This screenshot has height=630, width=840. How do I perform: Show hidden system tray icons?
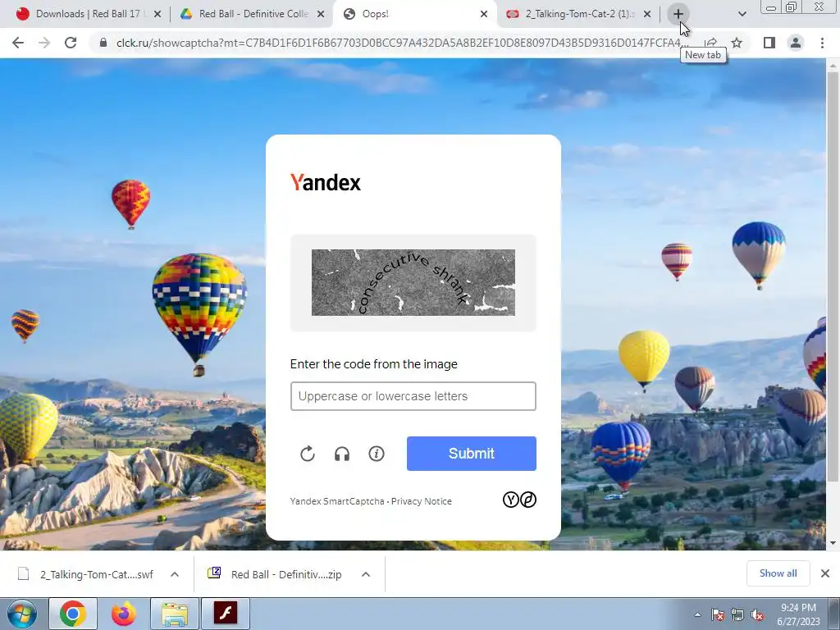(697, 614)
